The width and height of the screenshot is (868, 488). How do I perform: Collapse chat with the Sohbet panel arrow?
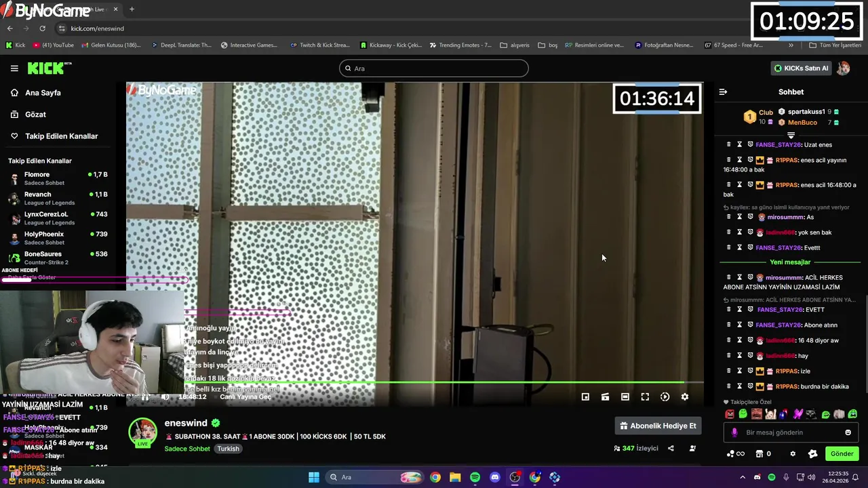click(x=723, y=91)
